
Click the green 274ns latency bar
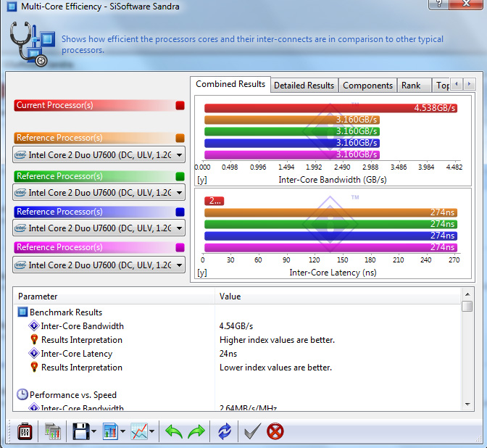330,224
